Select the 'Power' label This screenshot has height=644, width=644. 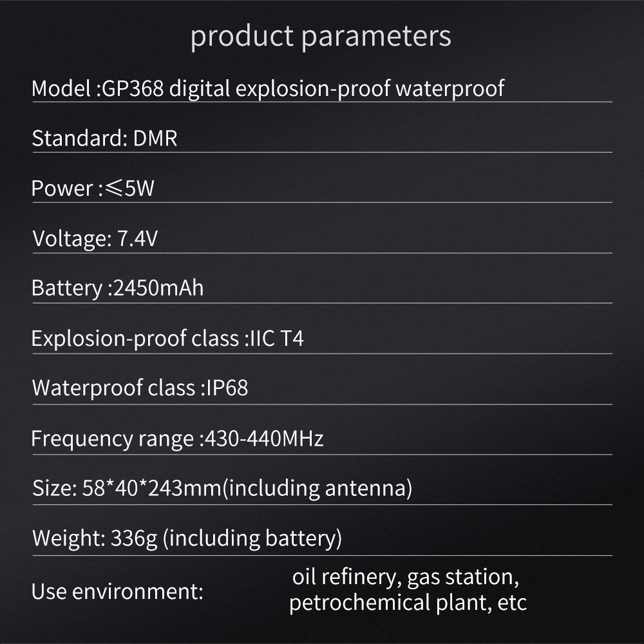tap(62, 189)
